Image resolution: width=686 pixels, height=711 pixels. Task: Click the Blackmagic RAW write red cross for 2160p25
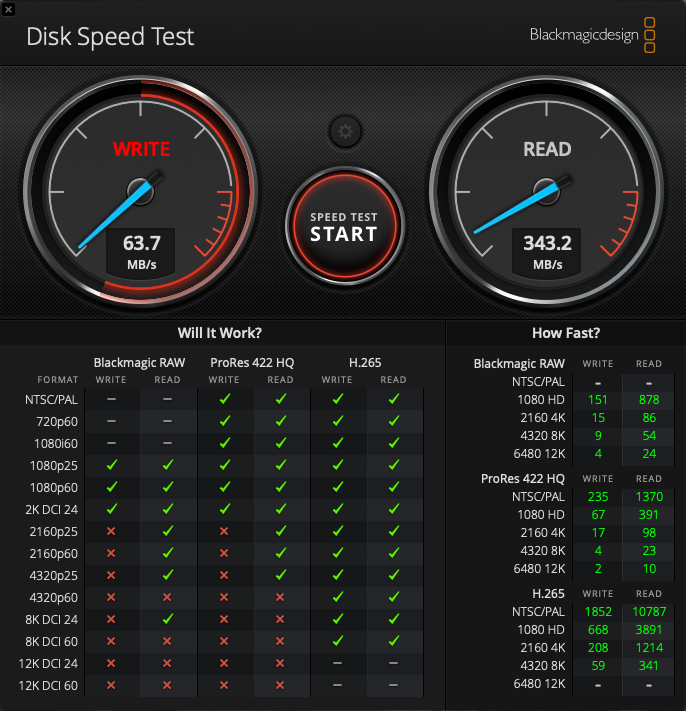pos(111,531)
